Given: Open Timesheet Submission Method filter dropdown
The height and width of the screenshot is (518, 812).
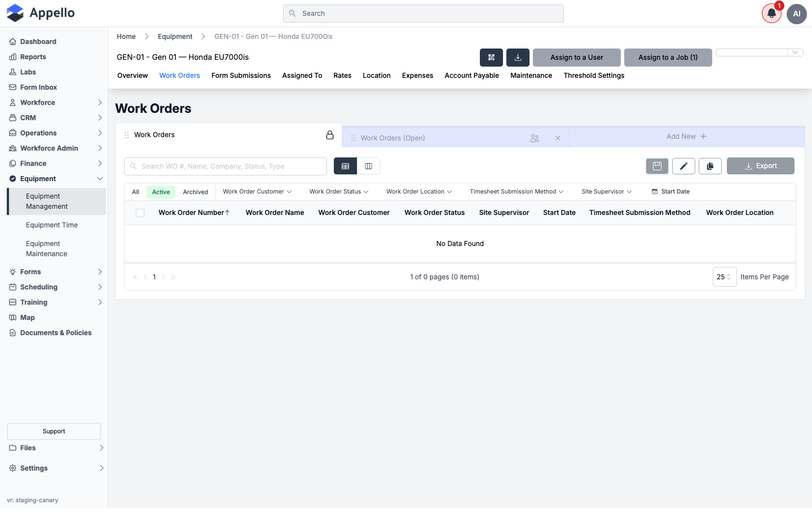Looking at the screenshot, I should [517, 192].
